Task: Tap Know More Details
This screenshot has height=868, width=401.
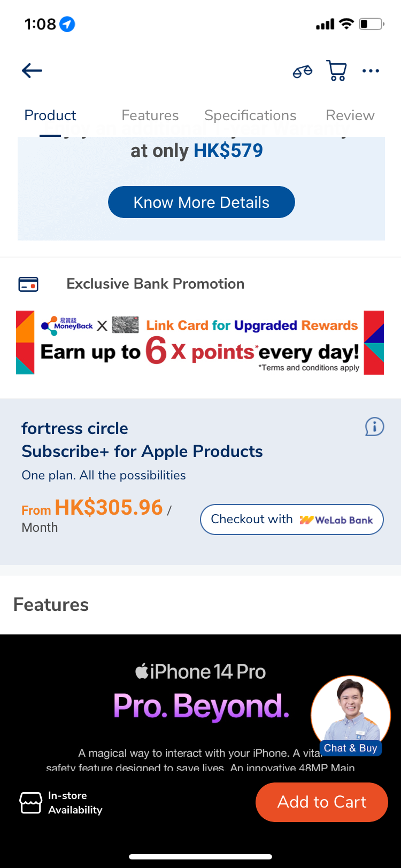Action: (x=201, y=202)
